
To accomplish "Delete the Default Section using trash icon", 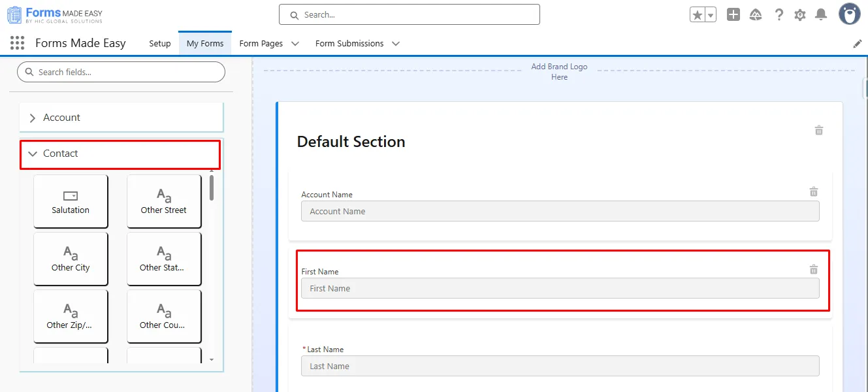I will (x=819, y=130).
